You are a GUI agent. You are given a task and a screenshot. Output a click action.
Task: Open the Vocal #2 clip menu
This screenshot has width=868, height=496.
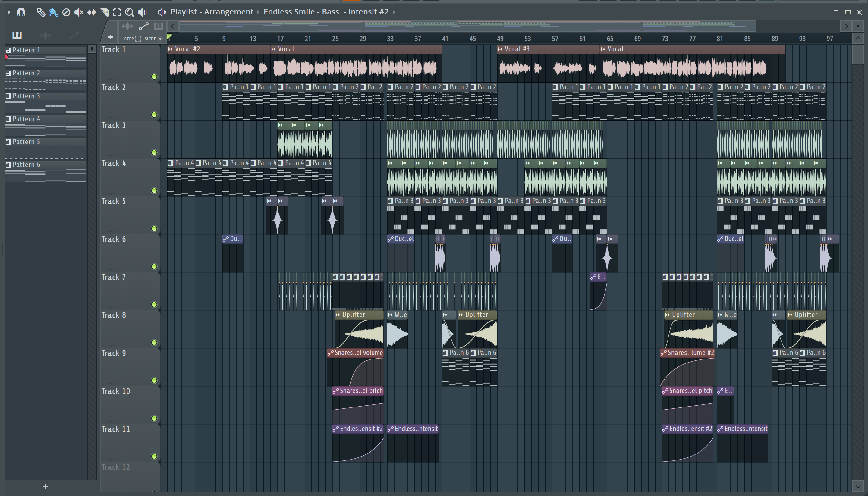click(x=171, y=49)
